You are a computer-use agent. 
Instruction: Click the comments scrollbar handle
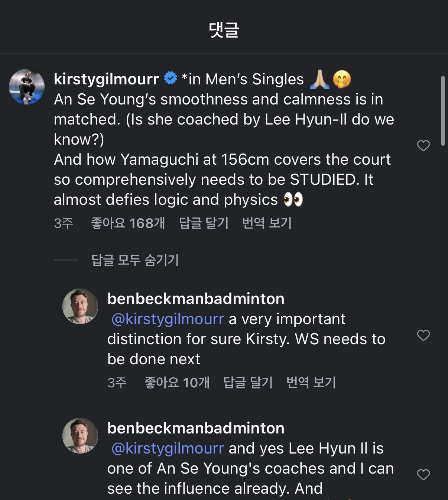pos(443,111)
